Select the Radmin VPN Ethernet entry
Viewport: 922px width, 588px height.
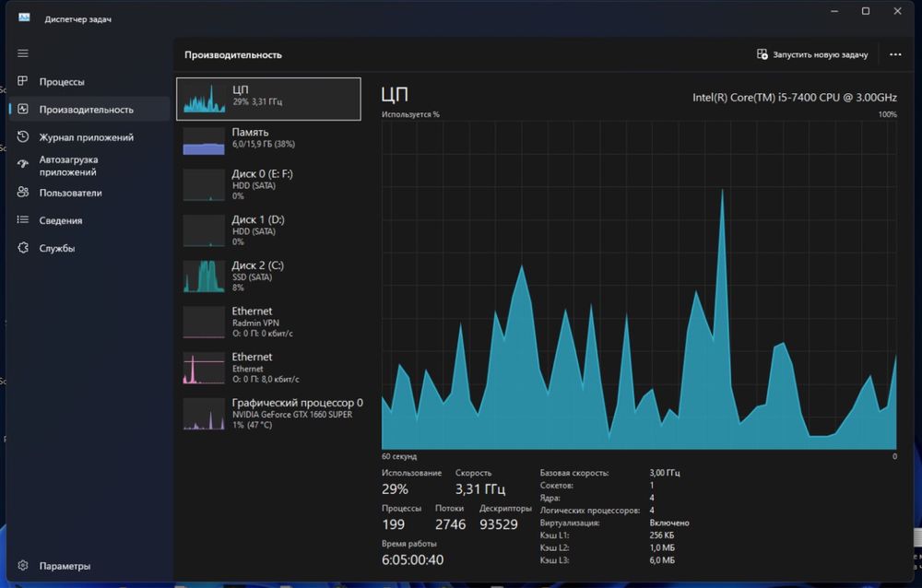point(268,323)
